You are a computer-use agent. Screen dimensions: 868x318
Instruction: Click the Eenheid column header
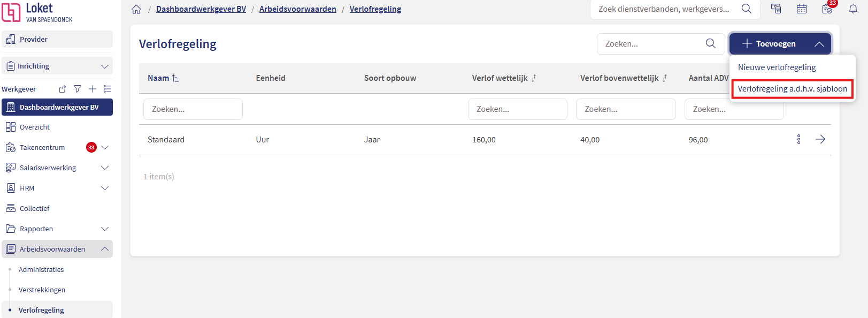(271, 78)
